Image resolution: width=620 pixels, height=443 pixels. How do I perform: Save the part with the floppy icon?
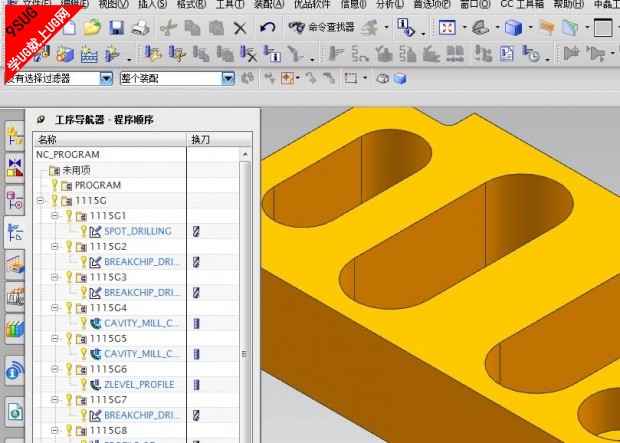pos(117,28)
